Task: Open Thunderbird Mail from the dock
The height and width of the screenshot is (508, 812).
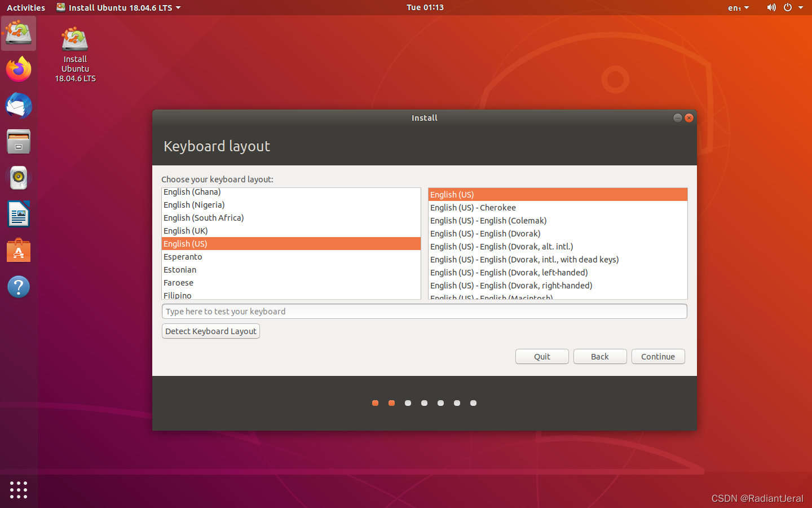Action: [x=19, y=106]
